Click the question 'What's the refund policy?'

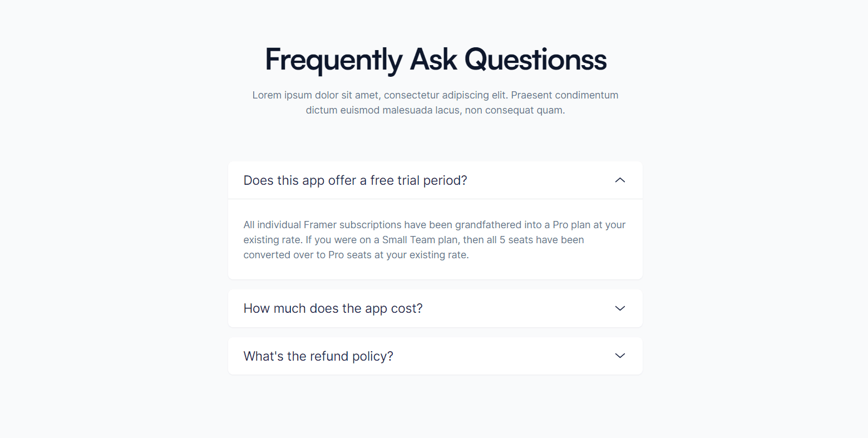pos(318,356)
